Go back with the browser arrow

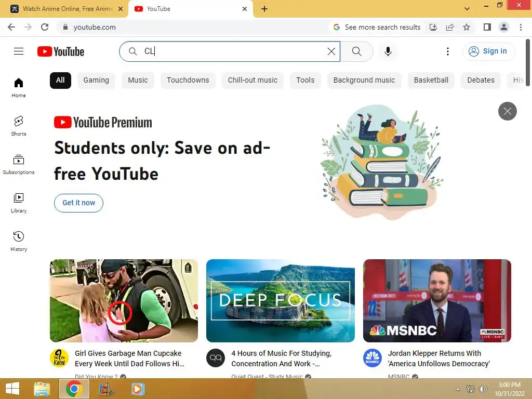(x=11, y=27)
